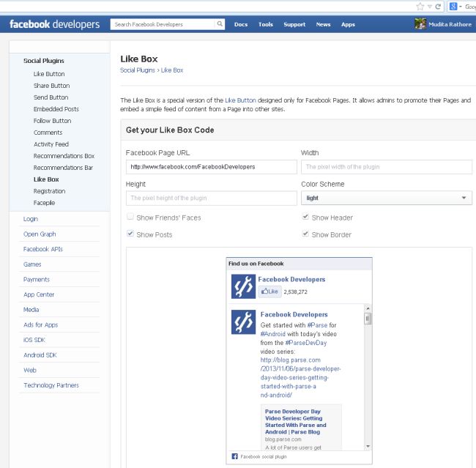Image resolution: width=476 pixels, height=468 pixels.
Task: Open the Send Button sidebar item
Action: point(51,97)
